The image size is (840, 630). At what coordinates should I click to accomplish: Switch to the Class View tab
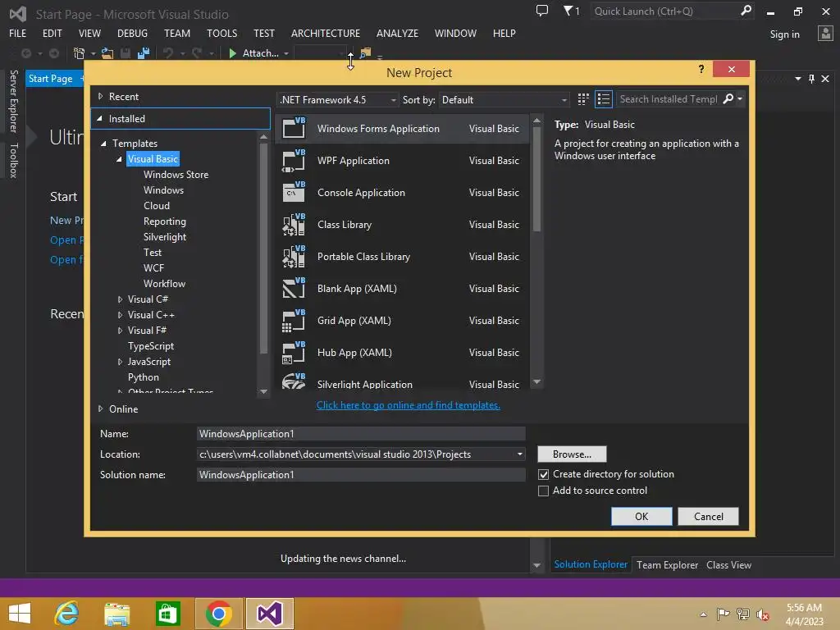pyautogui.click(x=728, y=565)
